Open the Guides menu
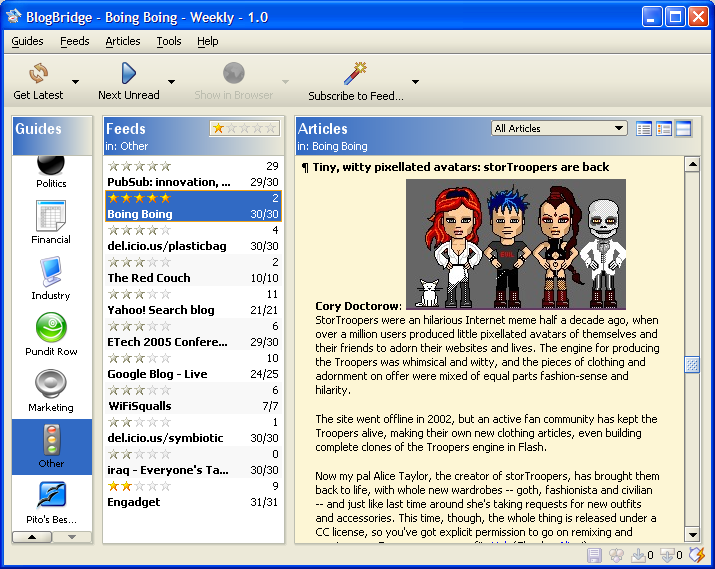Screen dimensions: 715x569 click(27, 41)
